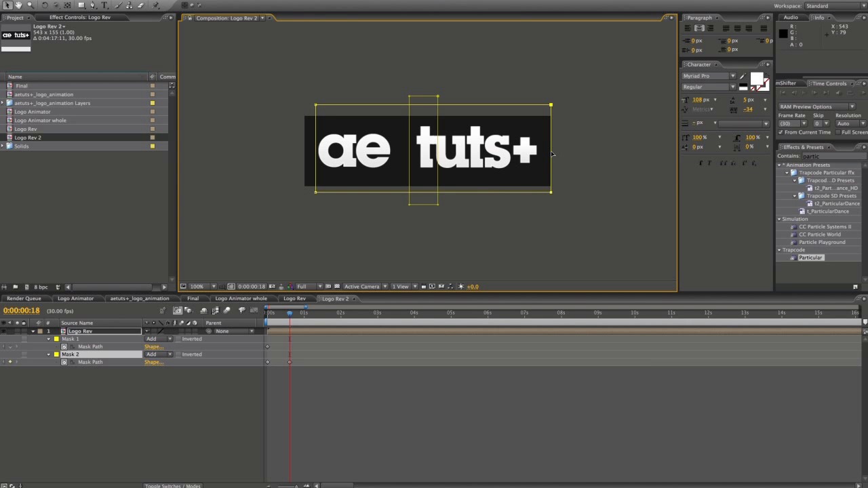Open Mask 1 Add mode dropdown
868x488 pixels.
[159, 339]
